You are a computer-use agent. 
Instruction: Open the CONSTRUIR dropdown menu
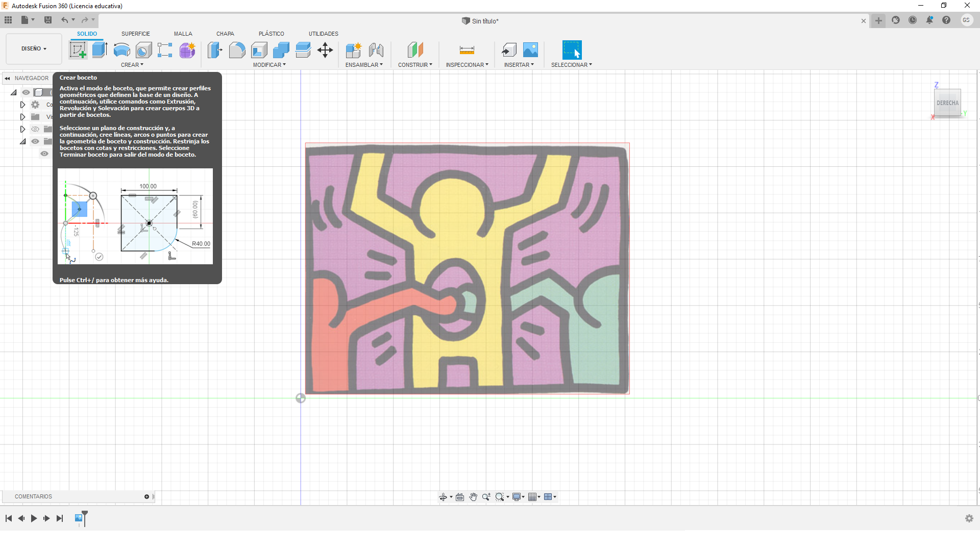coord(415,65)
